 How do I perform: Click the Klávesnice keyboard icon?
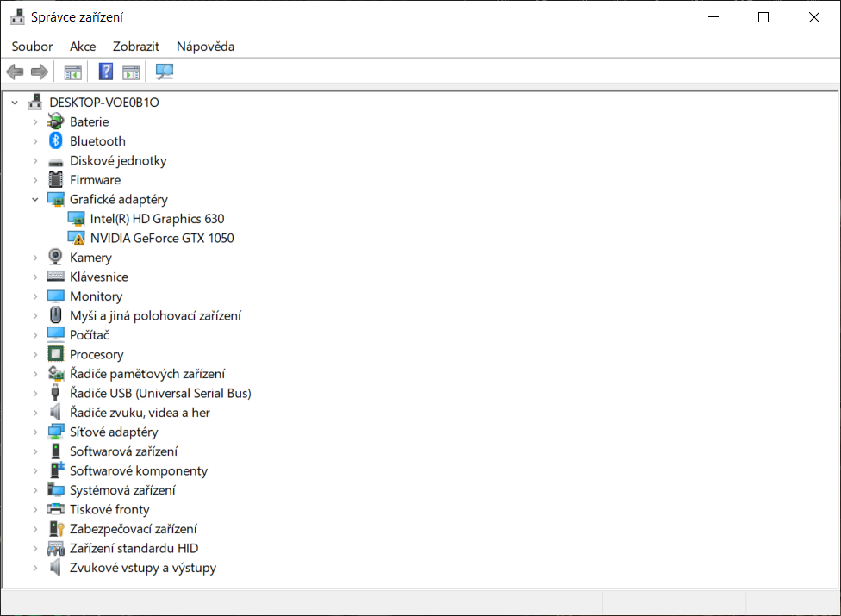tap(56, 277)
